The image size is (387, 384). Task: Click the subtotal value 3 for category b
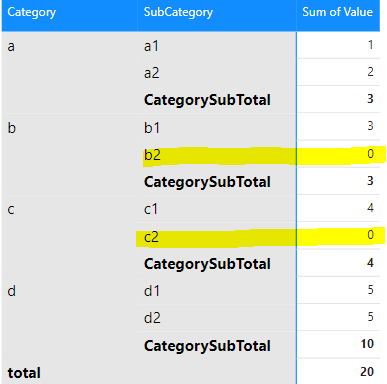click(370, 181)
